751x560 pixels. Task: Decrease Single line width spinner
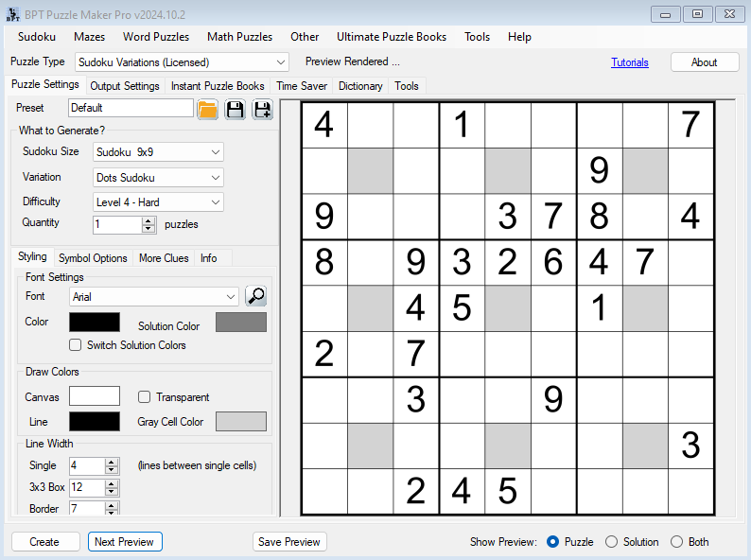112,470
